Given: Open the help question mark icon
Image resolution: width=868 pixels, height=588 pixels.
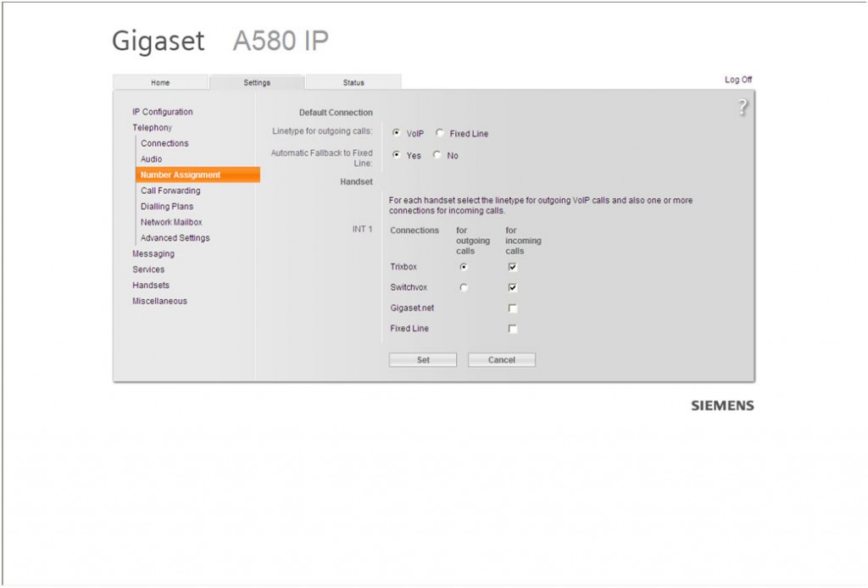Looking at the screenshot, I should click(x=743, y=107).
